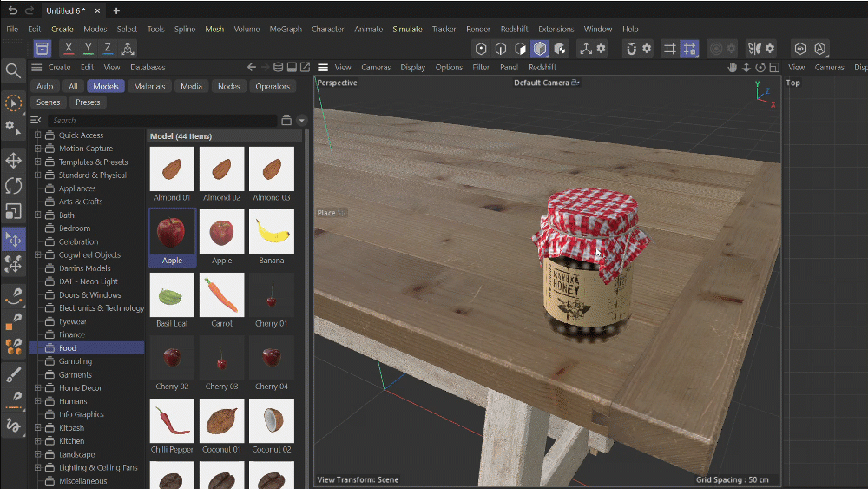Go back in asset browser

(252, 67)
